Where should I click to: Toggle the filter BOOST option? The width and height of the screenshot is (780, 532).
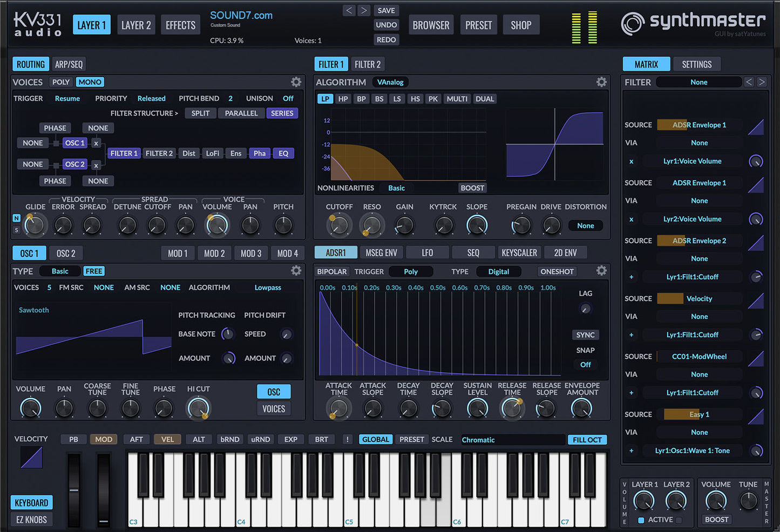pyautogui.click(x=472, y=188)
